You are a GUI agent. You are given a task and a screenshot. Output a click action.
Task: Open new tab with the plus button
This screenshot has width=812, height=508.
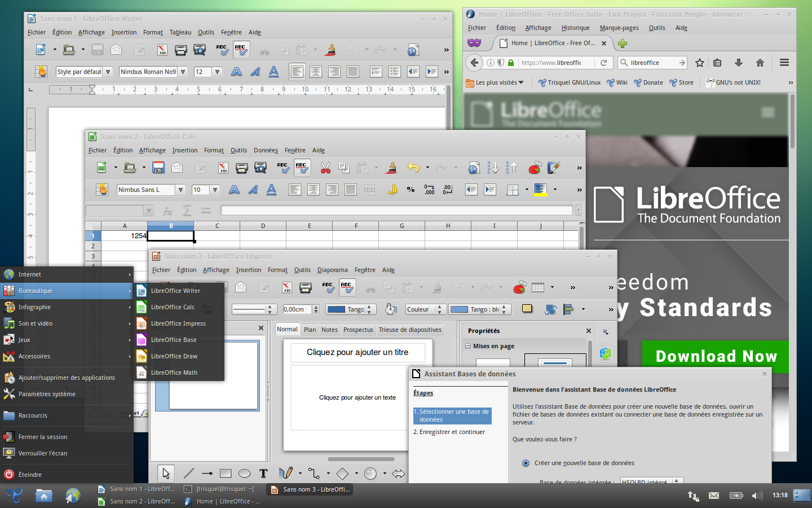point(623,43)
